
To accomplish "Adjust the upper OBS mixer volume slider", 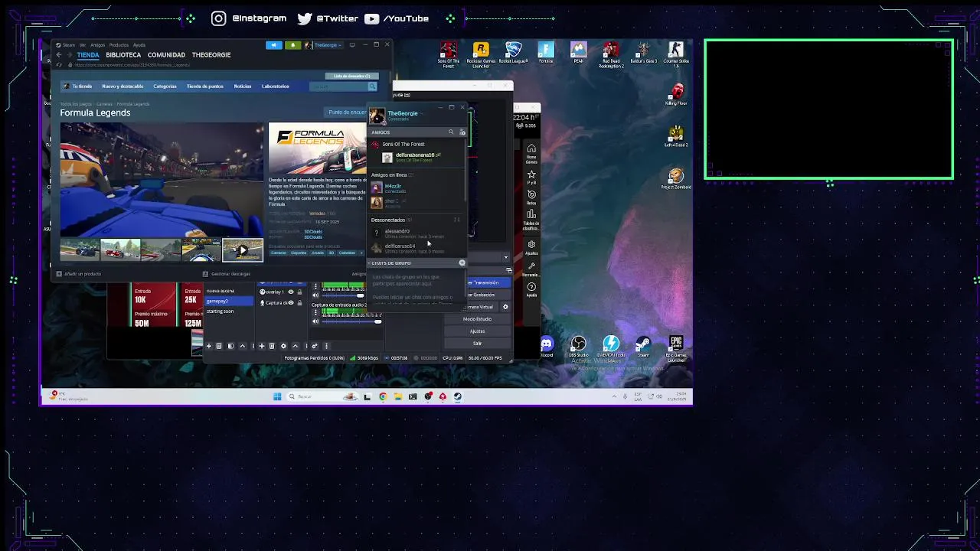I will [344, 295].
